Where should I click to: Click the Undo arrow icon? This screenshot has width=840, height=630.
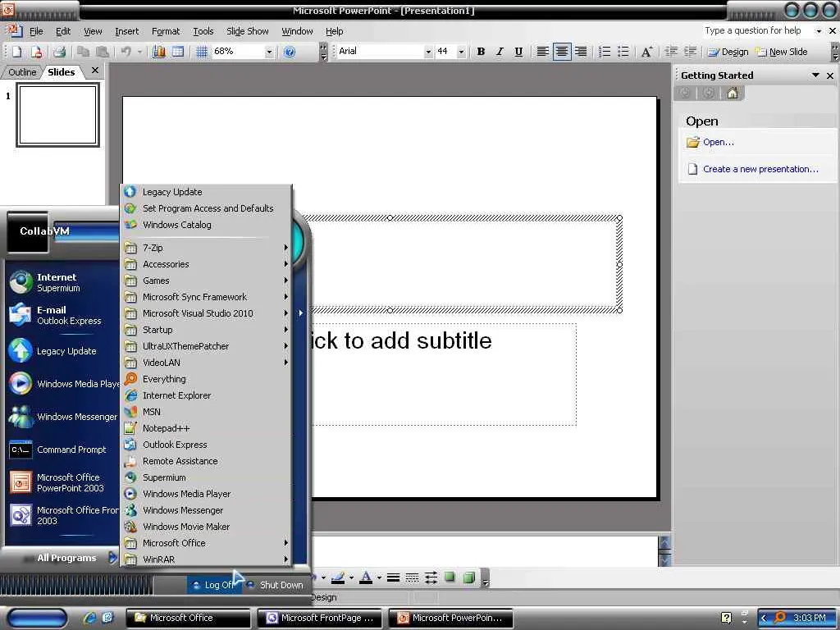pos(126,52)
